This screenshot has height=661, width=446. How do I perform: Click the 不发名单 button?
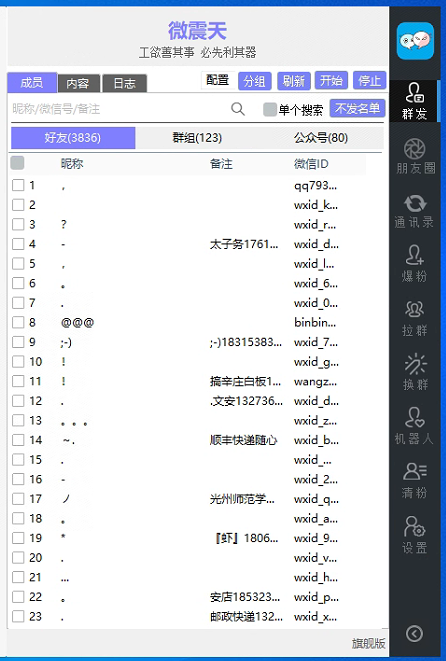click(357, 109)
